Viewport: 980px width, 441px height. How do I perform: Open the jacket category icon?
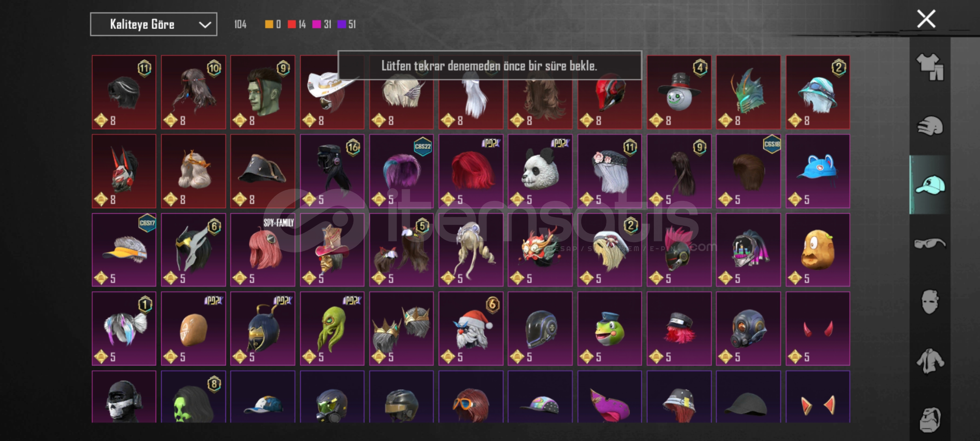tap(930, 361)
